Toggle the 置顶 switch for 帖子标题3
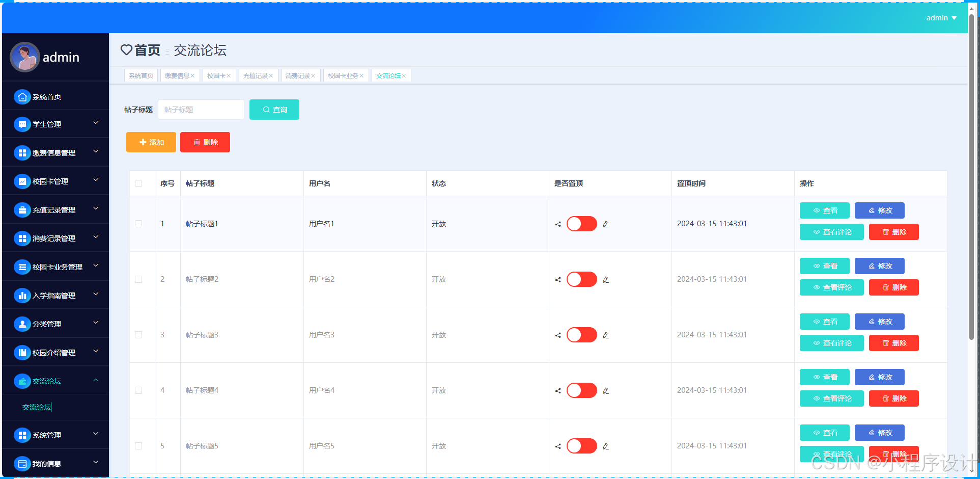Image resolution: width=980 pixels, height=479 pixels. (582, 335)
